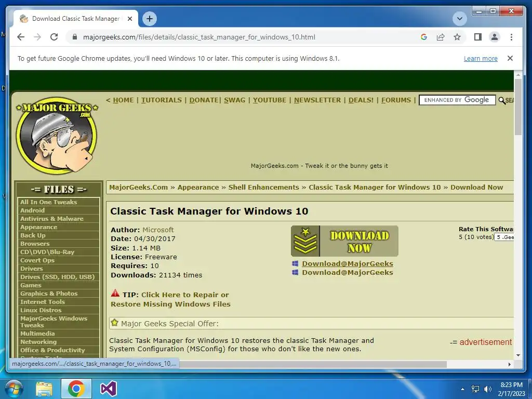Click the star icon beside Special Offer

pos(115,323)
